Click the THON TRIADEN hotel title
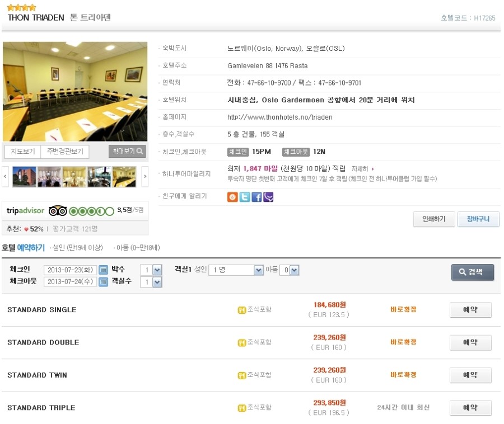Viewport: 504px width, 424px height. pos(36,18)
